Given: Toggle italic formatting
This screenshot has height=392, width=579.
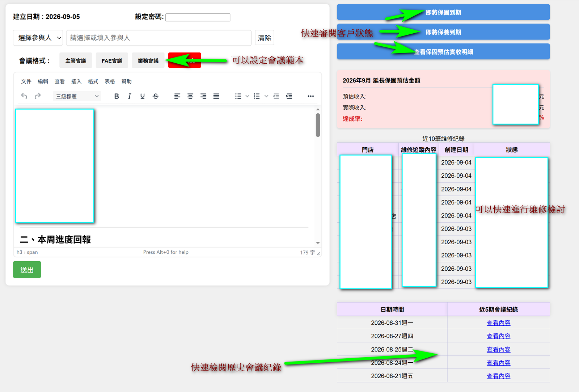Looking at the screenshot, I should click(x=130, y=96).
